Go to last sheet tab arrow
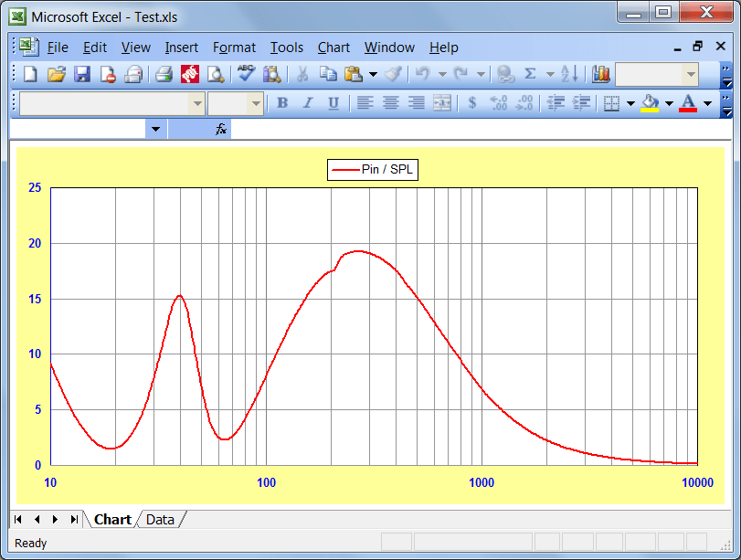This screenshot has width=741, height=560. pos(74,520)
